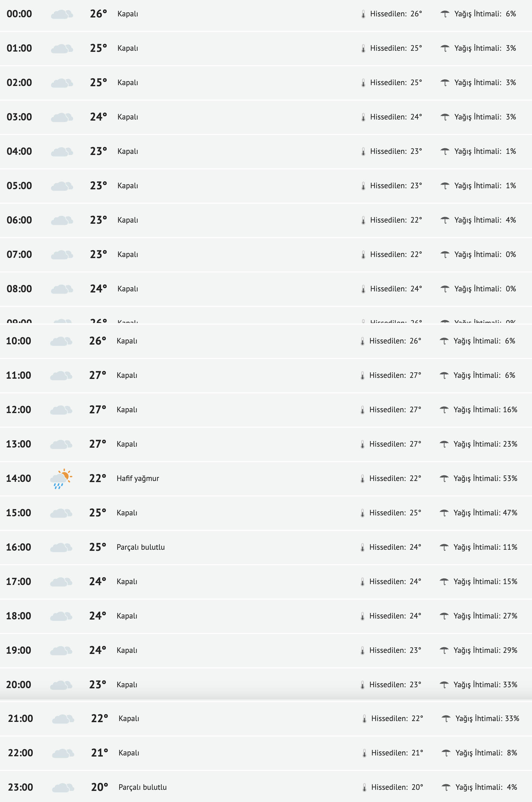Click the 21:00 time label

[20, 719]
